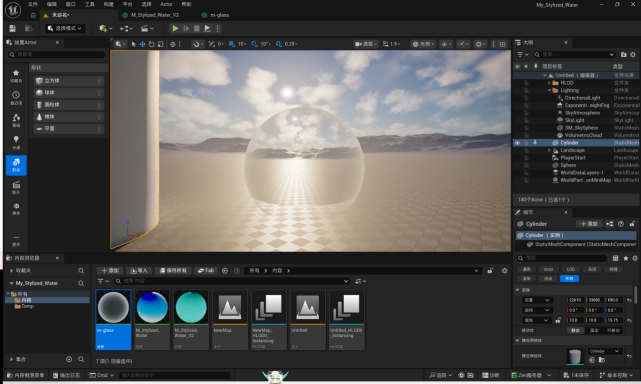Screen dimensions: 641x384
Task: Activate the Translate move gizmo tool
Action: click(142, 44)
